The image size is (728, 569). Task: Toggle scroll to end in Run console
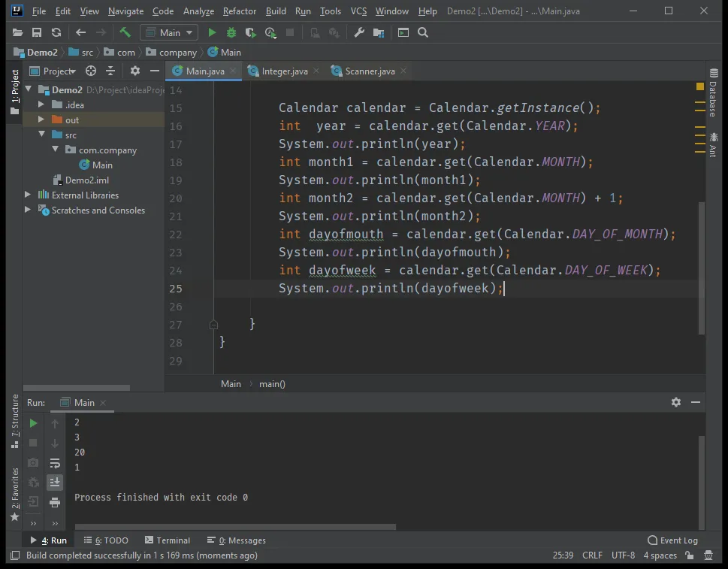click(x=55, y=483)
